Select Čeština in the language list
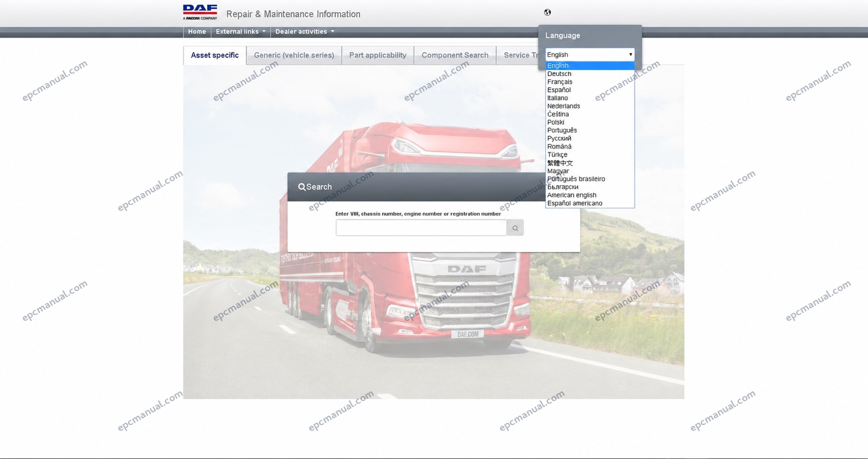Viewport: 868px width, 459px height. [590, 114]
